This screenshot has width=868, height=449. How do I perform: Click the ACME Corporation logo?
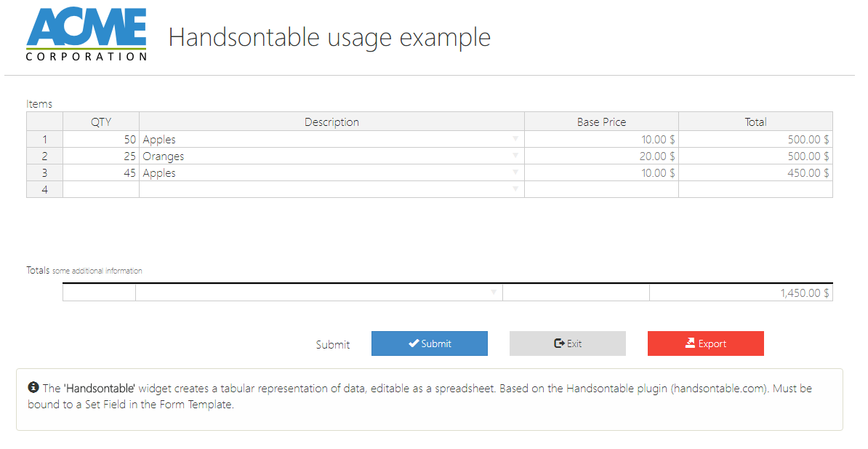click(86, 35)
